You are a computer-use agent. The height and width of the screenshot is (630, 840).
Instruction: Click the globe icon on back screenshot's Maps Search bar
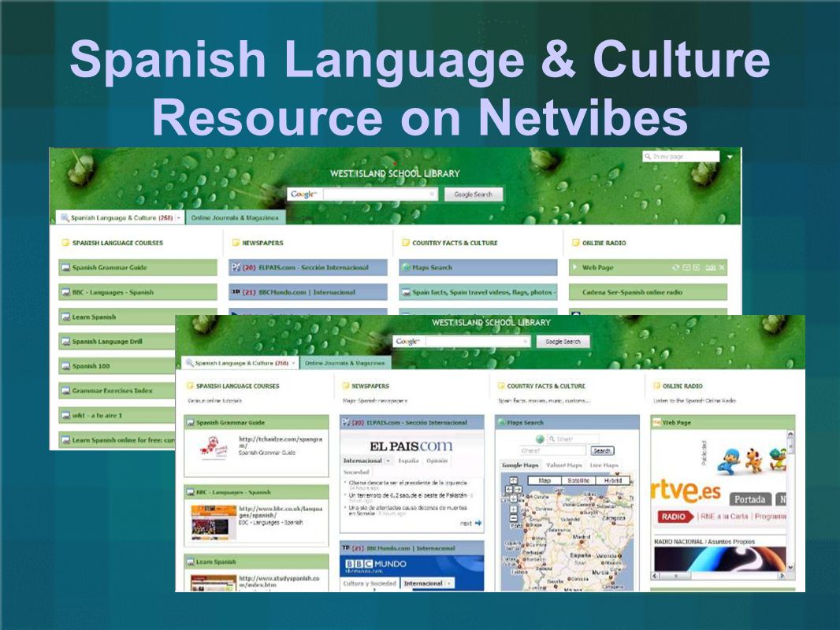(x=407, y=267)
